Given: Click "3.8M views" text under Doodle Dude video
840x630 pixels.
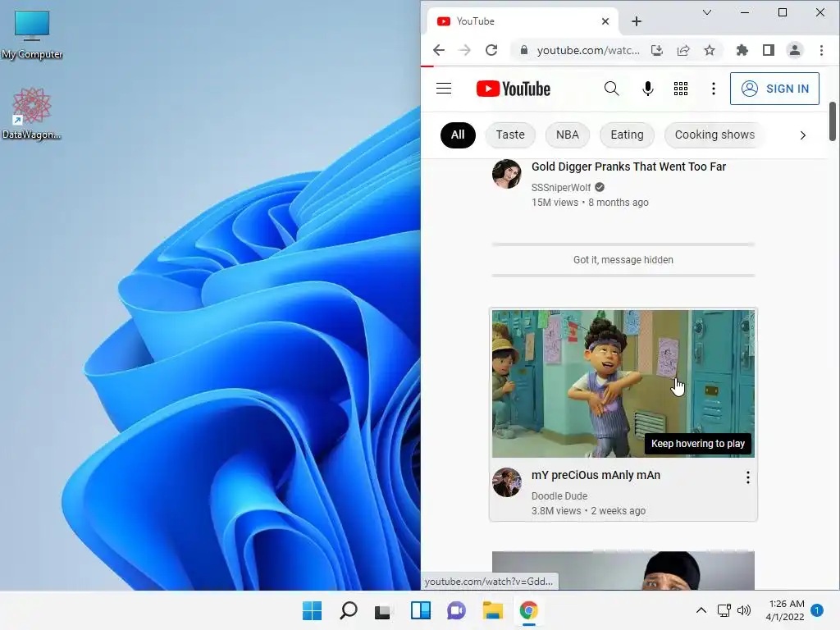Looking at the screenshot, I should pos(555,511).
